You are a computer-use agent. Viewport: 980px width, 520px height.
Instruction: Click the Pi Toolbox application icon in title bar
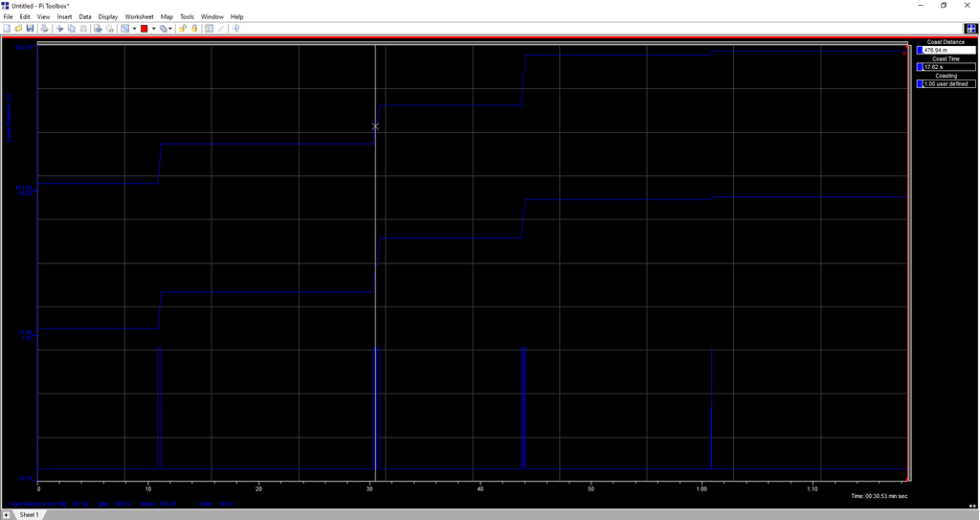point(6,6)
